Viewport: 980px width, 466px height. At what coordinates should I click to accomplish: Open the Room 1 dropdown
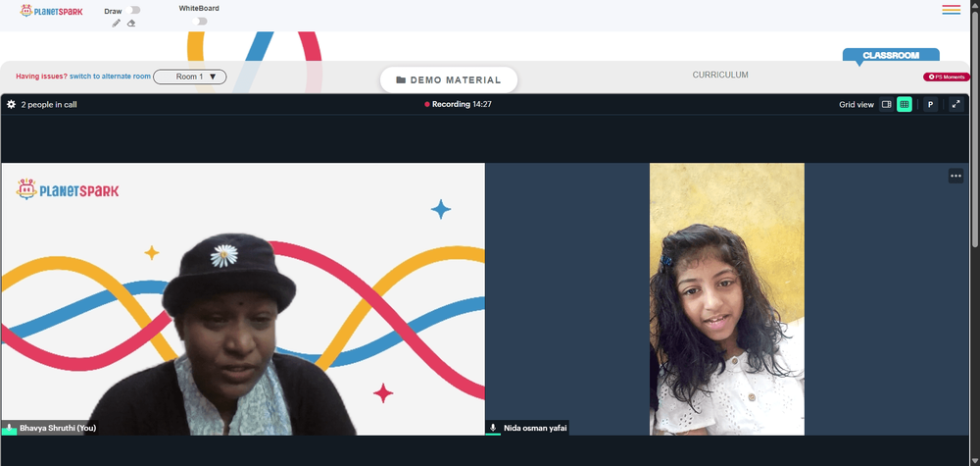[x=190, y=77]
